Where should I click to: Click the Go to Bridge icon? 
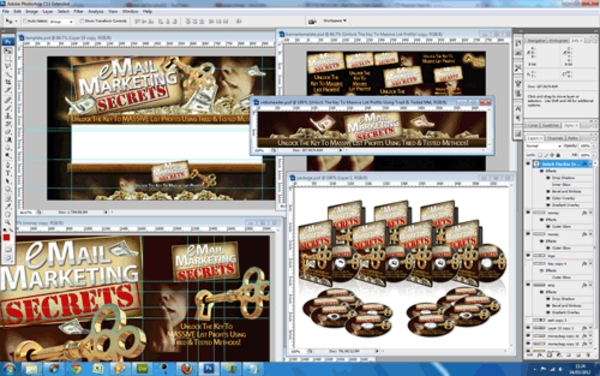(312, 21)
